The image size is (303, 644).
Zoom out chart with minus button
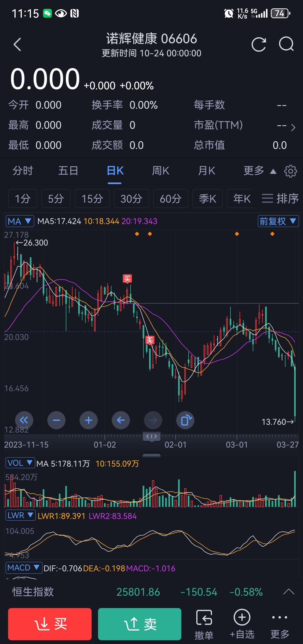click(x=56, y=420)
